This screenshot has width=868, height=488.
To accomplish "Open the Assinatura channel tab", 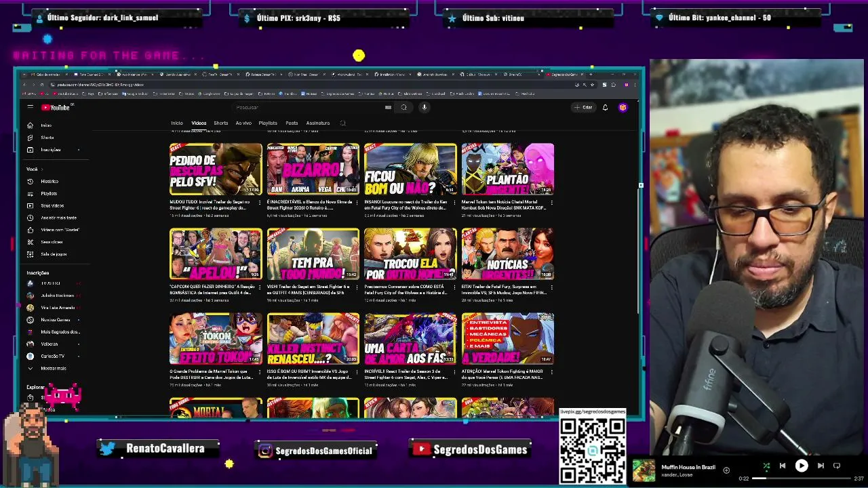I will [x=317, y=123].
